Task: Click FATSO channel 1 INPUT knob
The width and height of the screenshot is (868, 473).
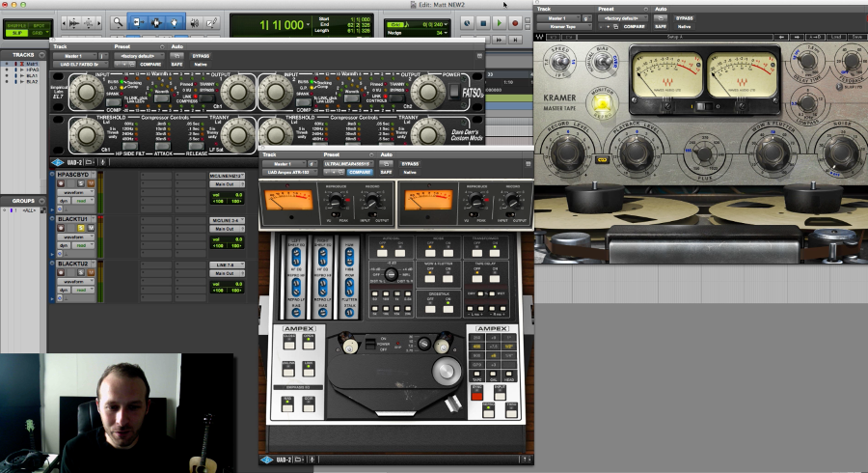Action: click(x=87, y=92)
